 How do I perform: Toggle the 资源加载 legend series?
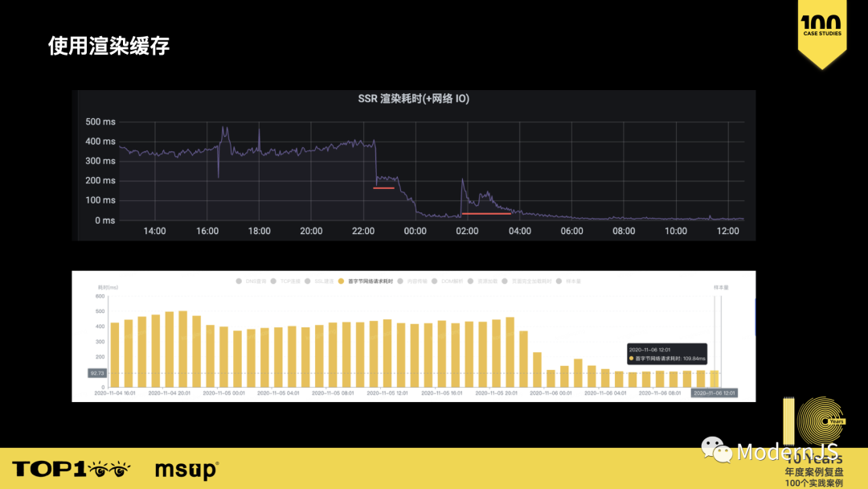click(x=482, y=281)
